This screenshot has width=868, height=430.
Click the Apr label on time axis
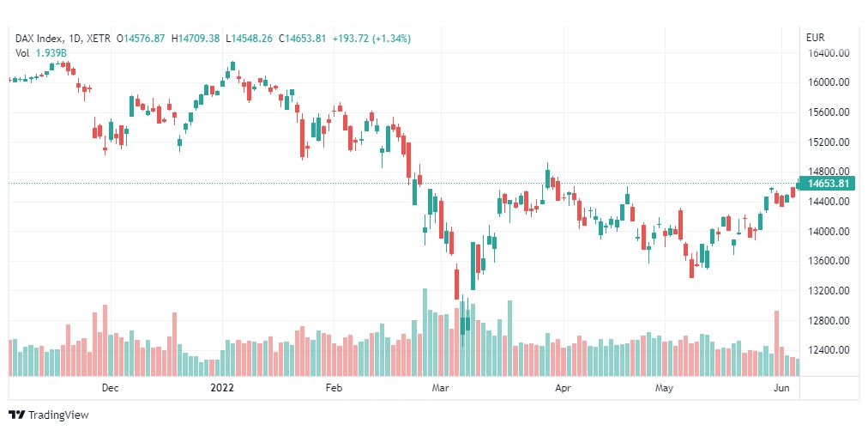pos(563,388)
